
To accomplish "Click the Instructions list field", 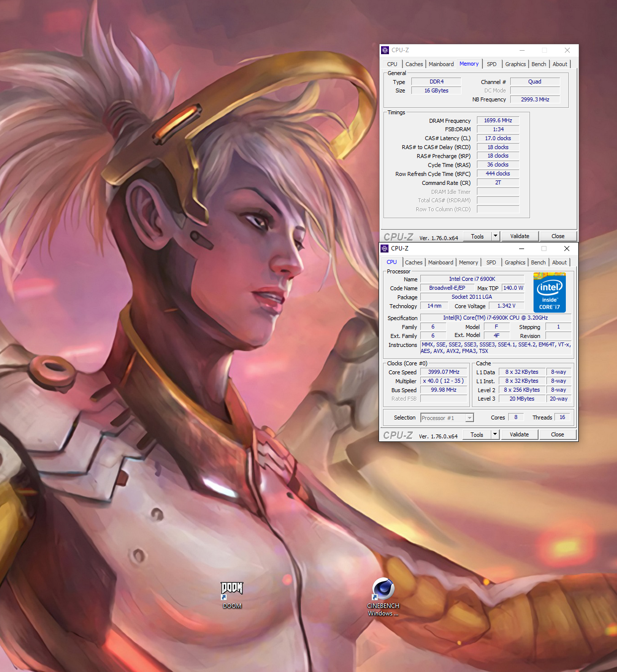I will (496, 347).
